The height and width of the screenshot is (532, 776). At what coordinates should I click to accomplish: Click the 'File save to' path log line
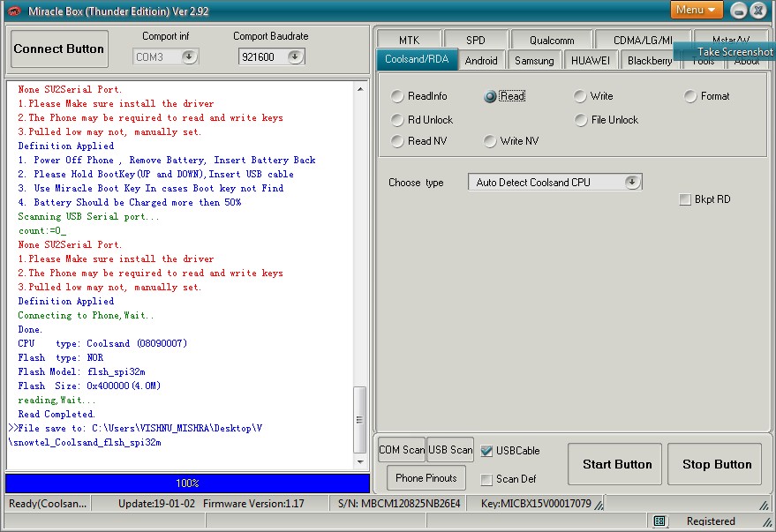coord(135,428)
